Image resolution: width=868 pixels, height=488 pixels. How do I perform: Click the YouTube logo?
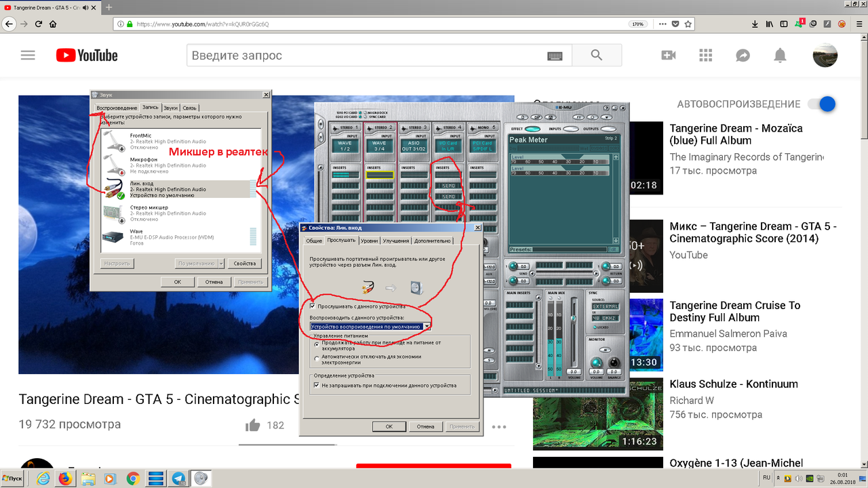click(87, 56)
